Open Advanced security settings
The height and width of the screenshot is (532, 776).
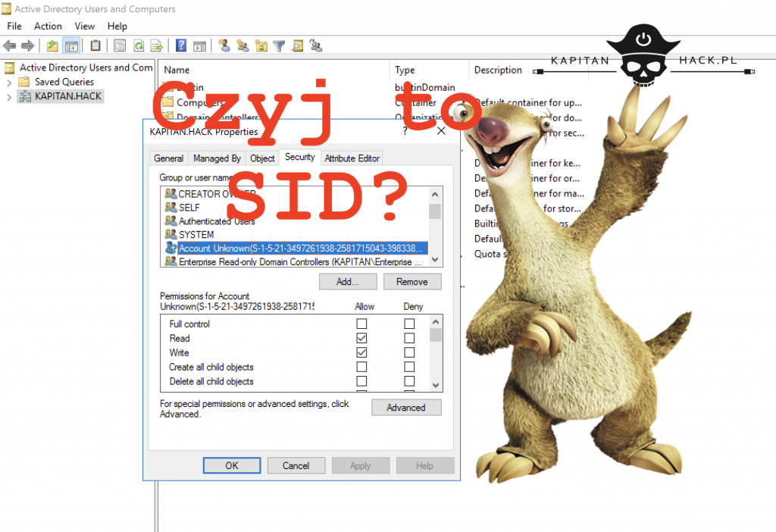click(406, 407)
